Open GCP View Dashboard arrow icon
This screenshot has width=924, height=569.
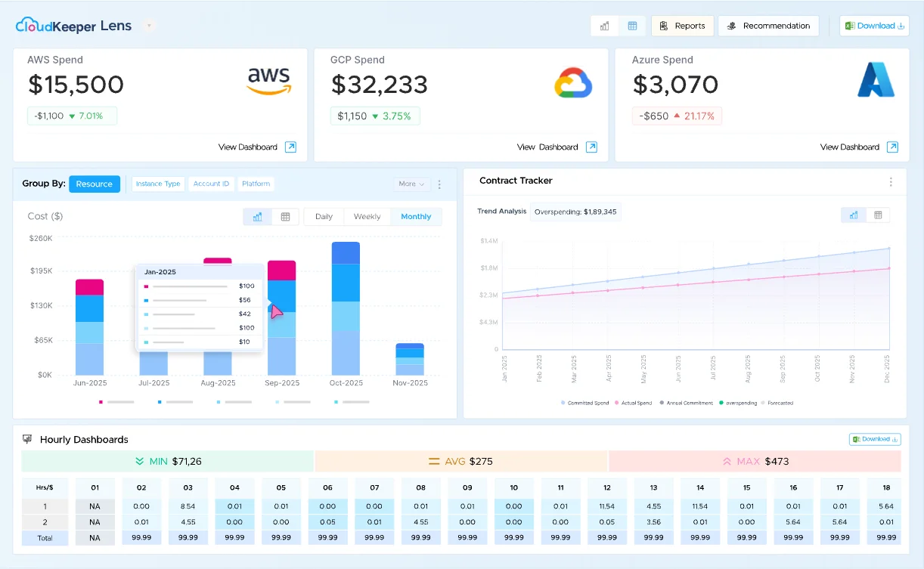pos(591,147)
